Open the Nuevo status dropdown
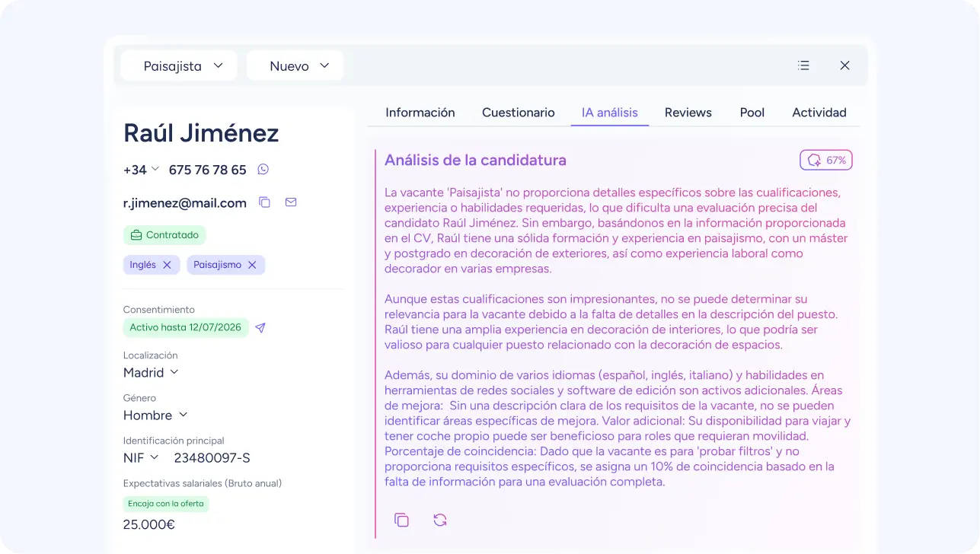This screenshot has height=554, width=980. (295, 66)
